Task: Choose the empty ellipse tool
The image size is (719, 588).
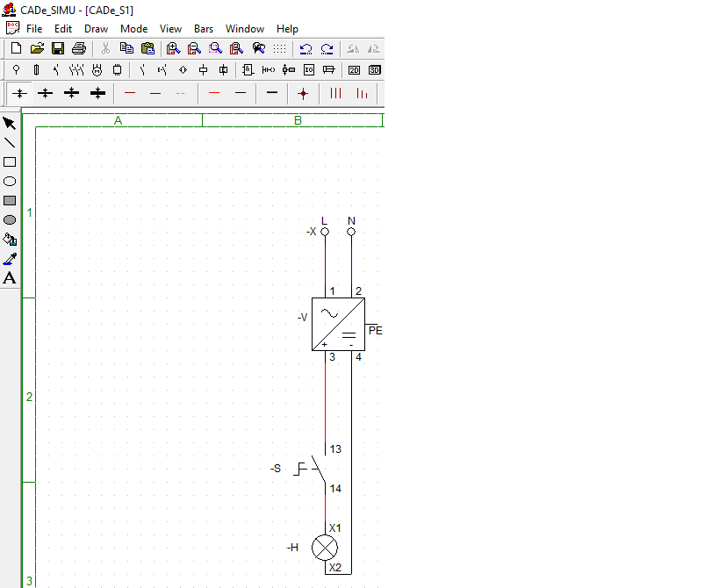Action: pyautogui.click(x=10, y=182)
